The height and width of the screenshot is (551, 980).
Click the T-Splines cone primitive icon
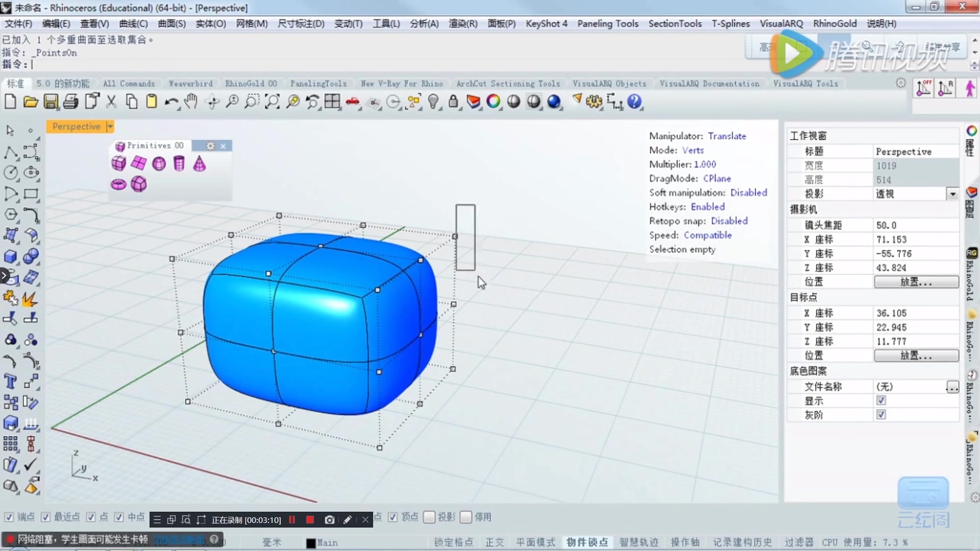[200, 164]
